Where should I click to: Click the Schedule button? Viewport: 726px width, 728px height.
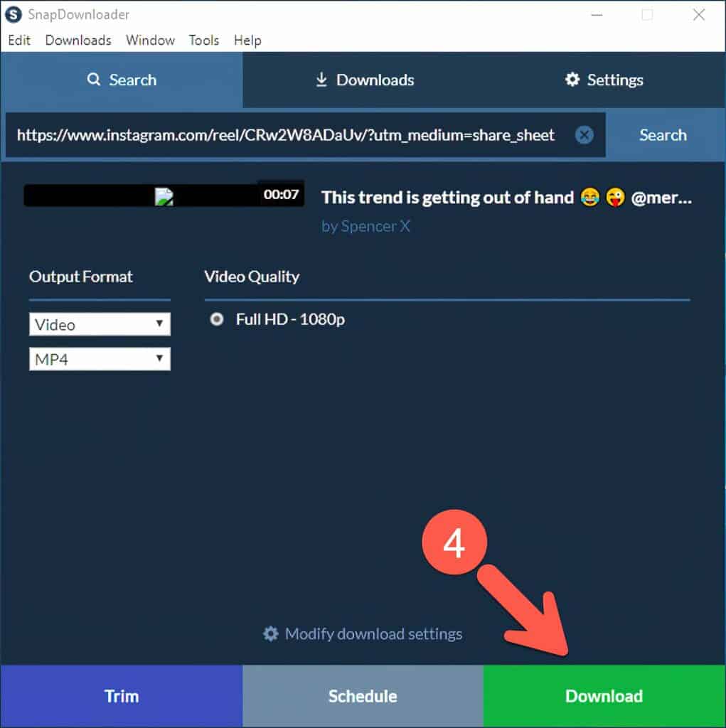(363, 696)
